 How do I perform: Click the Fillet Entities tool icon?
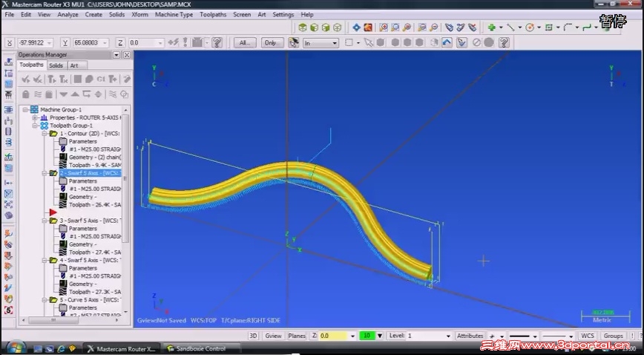pyautogui.click(x=568, y=27)
